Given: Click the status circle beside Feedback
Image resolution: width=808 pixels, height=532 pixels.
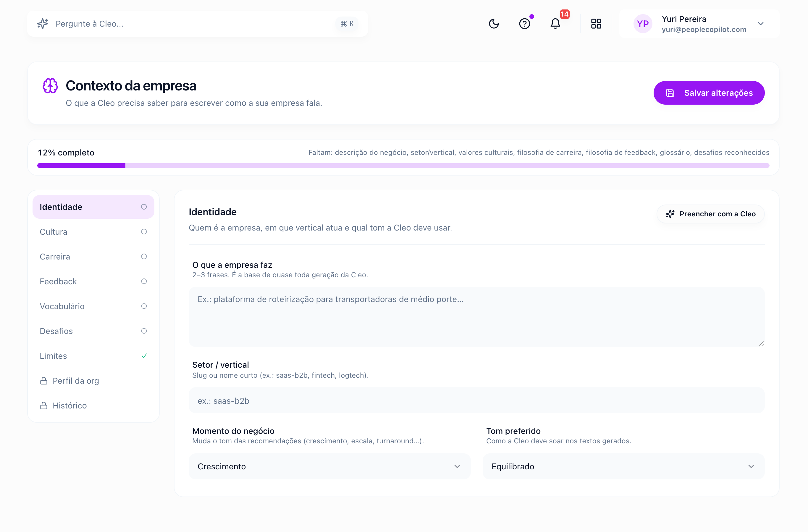Looking at the screenshot, I should pyautogui.click(x=144, y=281).
